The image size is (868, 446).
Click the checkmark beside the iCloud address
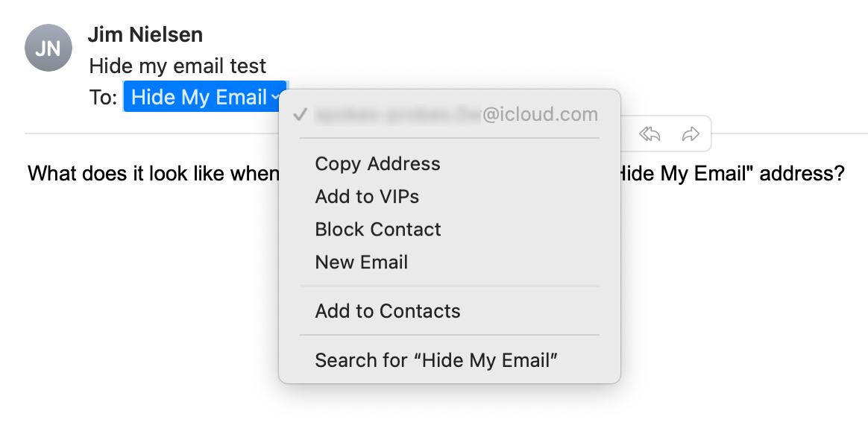click(x=300, y=115)
